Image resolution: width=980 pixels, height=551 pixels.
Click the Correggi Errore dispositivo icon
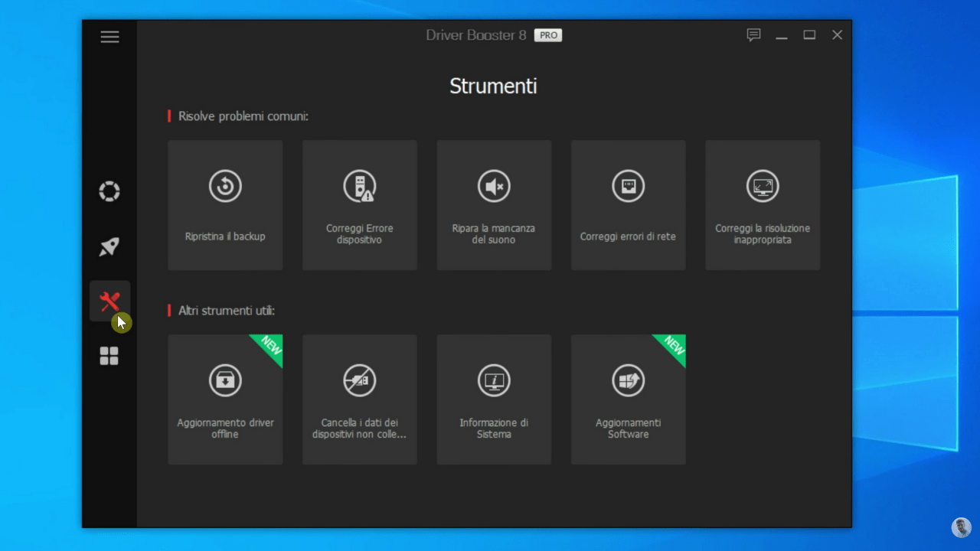click(360, 186)
